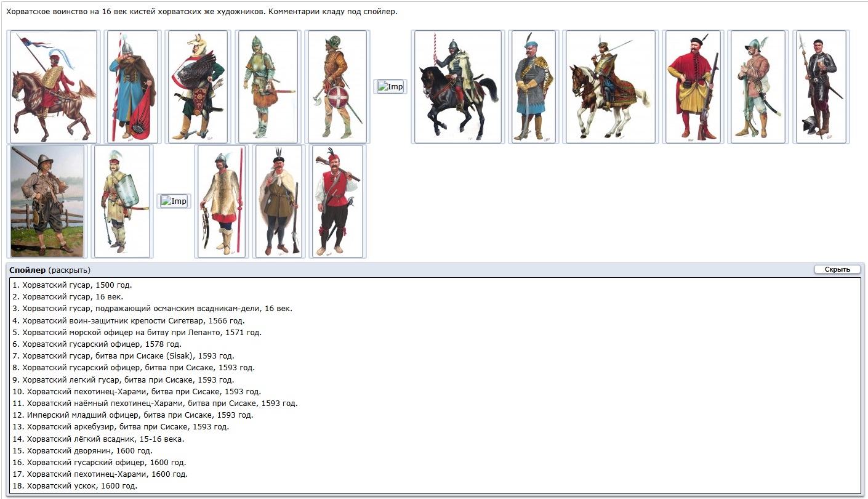868x499 pixels.
Task: Open thumbnail of black-armored soldier with halberd
Action: click(821, 87)
